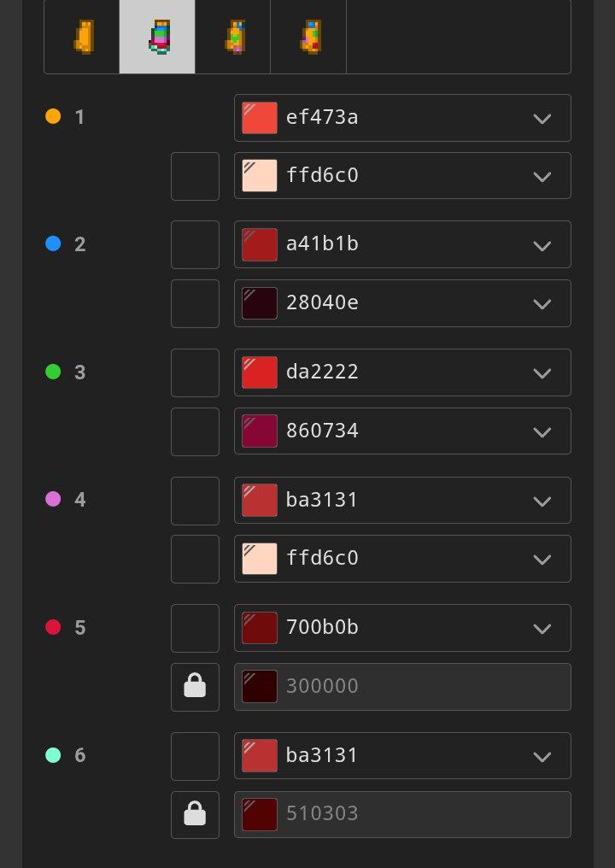The image size is (615, 868).
Task: Unlock the 510303 color lock icon
Action: point(195,815)
